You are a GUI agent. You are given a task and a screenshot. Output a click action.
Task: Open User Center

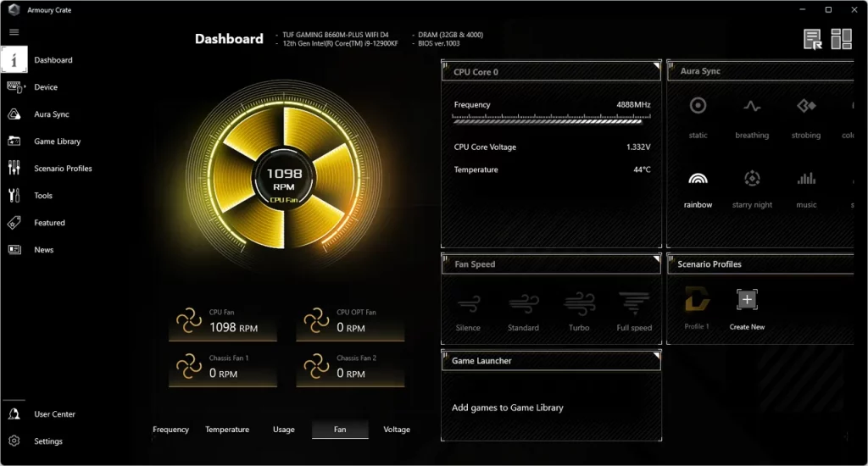pos(55,414)
